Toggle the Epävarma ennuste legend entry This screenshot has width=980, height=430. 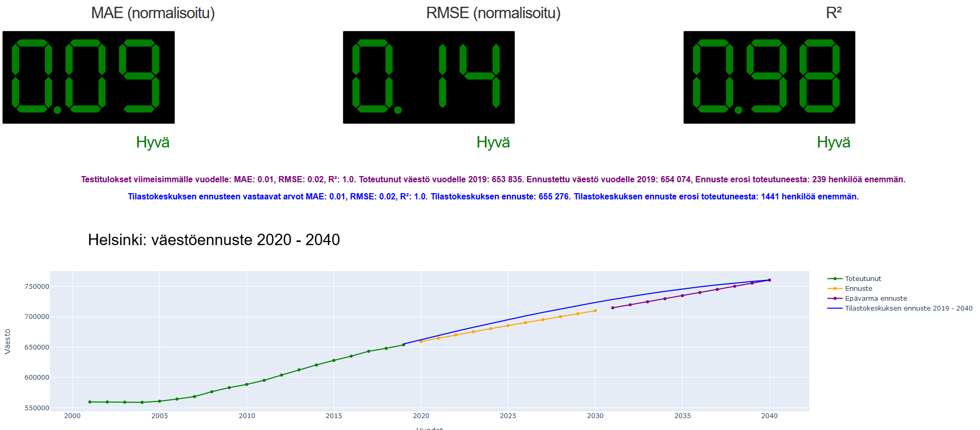click(x=867, y=299)
